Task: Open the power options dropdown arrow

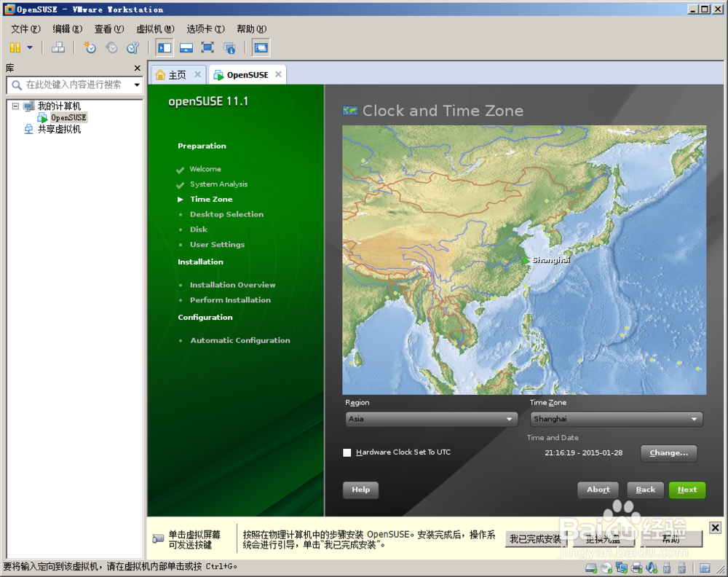Action: pyautogui.click(x=30, y=47)
